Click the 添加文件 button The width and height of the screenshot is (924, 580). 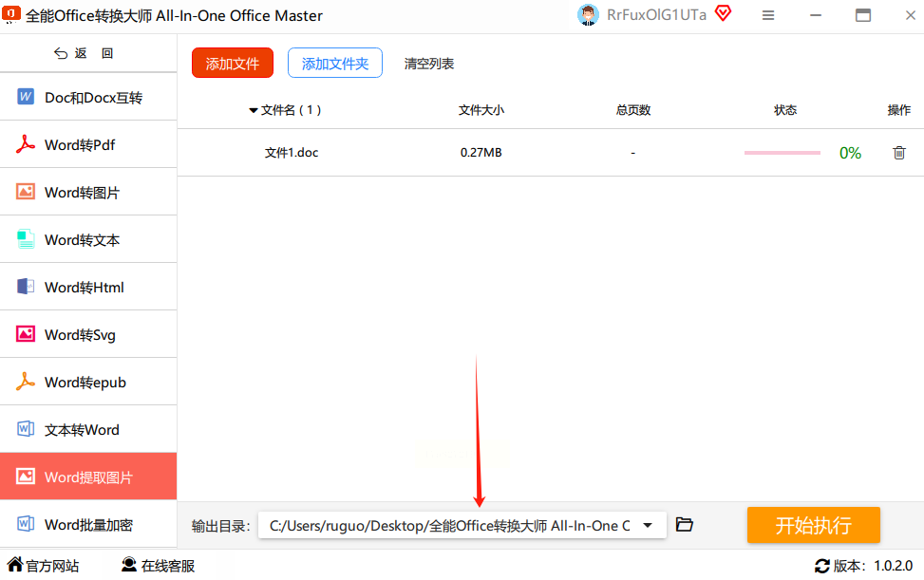[232, 63]
